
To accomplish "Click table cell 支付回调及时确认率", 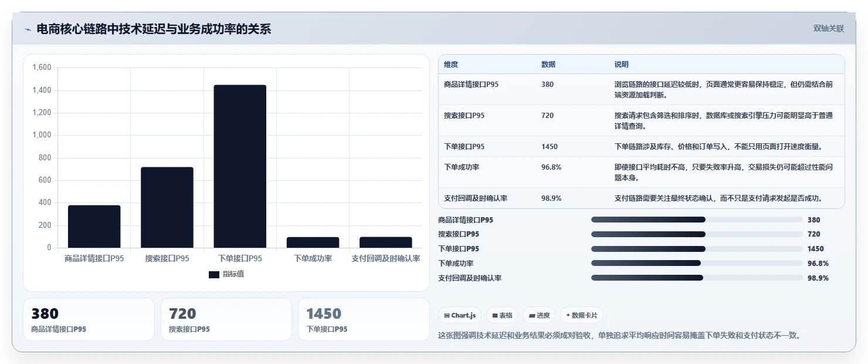I will 476,198.
